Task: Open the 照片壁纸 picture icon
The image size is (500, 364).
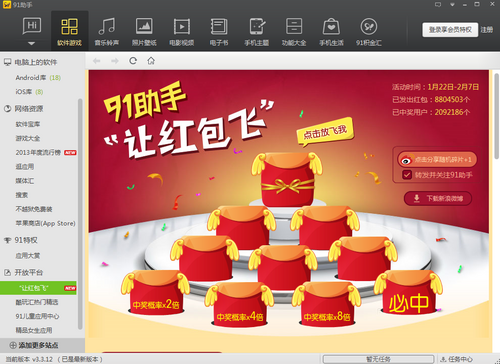Action: [144, 27]
